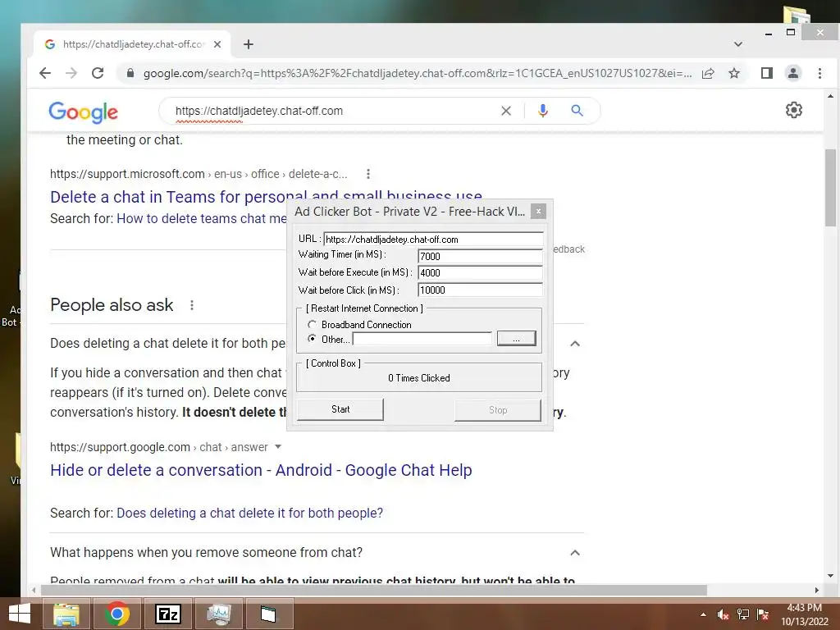Image resolution: width=840 pixels, height=630 pixels.
Task: Show hidden system tray icons
Action: point(703,614)
